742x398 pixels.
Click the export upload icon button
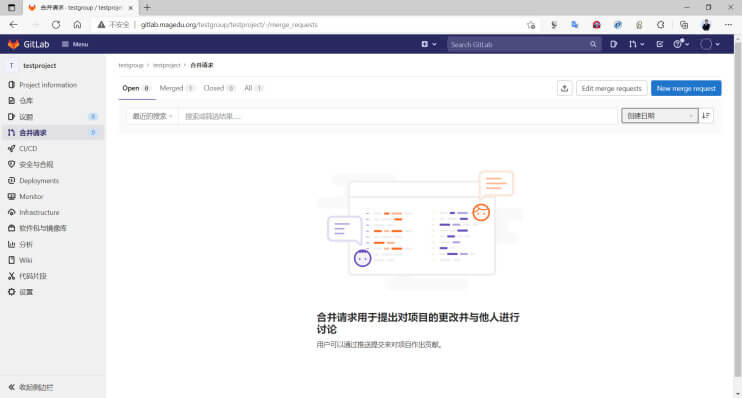pos(565,88)
